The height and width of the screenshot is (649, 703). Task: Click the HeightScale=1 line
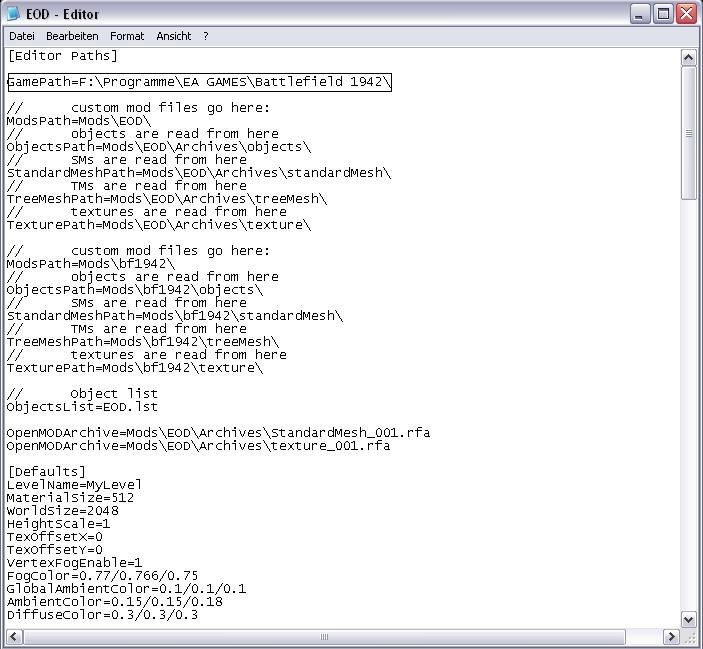[x=58, y=524]
